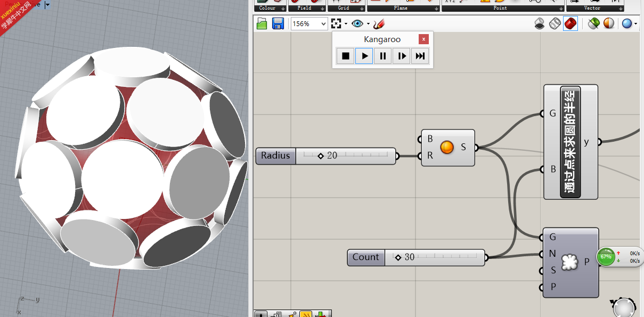Select the cluster with the black Chinese label
The image size is (644, 317).
[570, 142]
